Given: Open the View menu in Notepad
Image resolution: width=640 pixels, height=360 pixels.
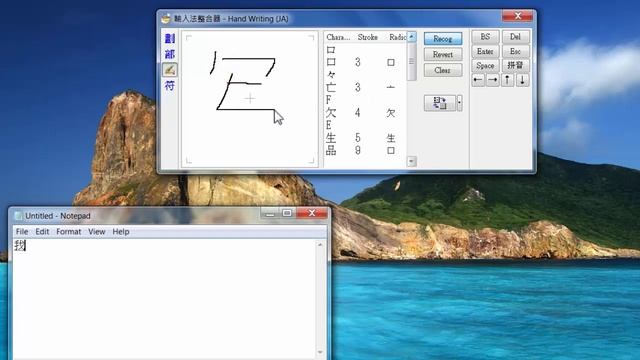Looking at the screenshot, I should point(97,231).
